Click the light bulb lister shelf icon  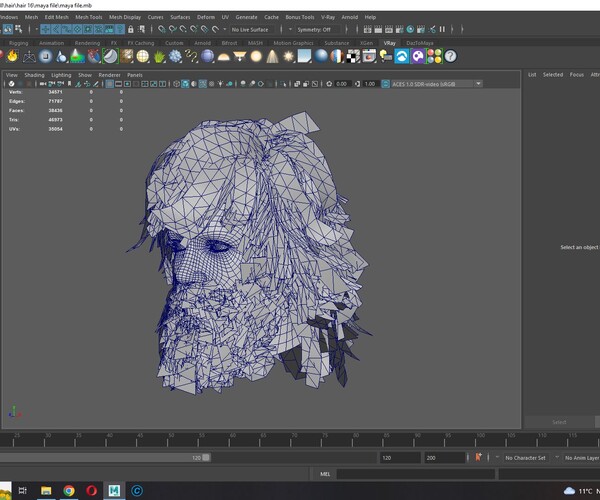385,56
